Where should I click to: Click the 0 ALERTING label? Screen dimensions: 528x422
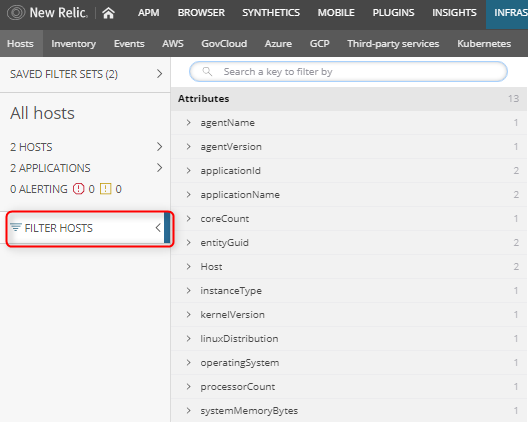coord(39,189)
